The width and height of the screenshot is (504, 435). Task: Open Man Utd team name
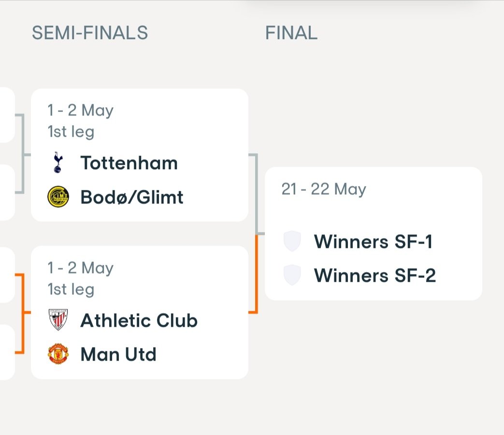tap(118, 354)
